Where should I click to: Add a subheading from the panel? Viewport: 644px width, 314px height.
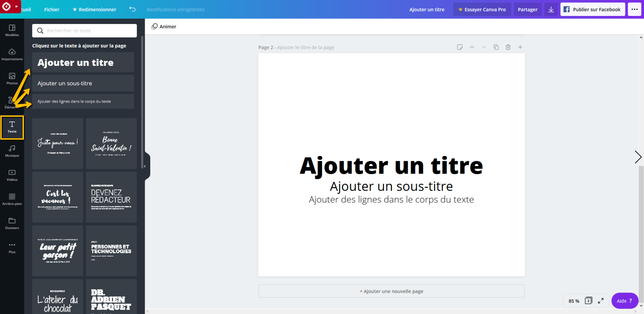click(83, 83)
